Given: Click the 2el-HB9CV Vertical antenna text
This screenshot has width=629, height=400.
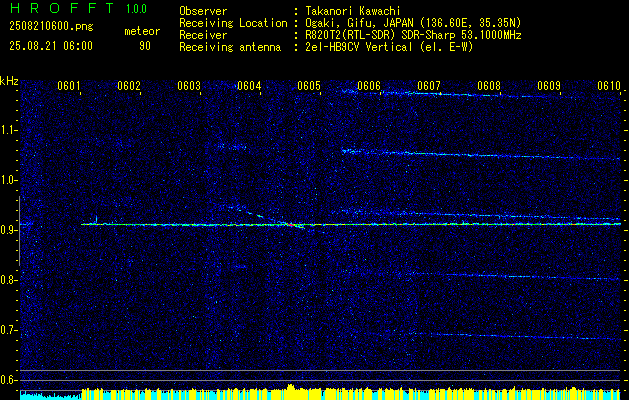Looking at the screenshot, I should coord(389,47).
